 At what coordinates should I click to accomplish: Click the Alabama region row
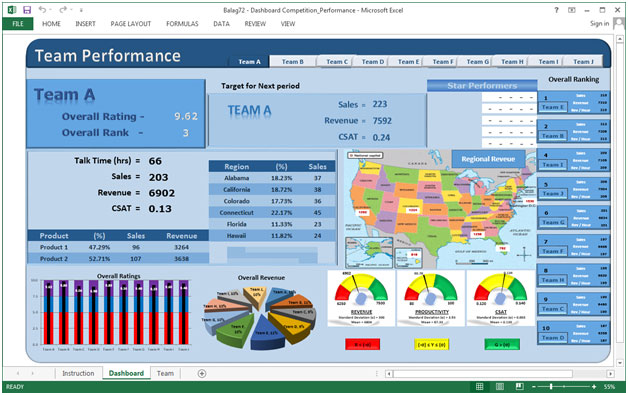click(x=272, y=178)
